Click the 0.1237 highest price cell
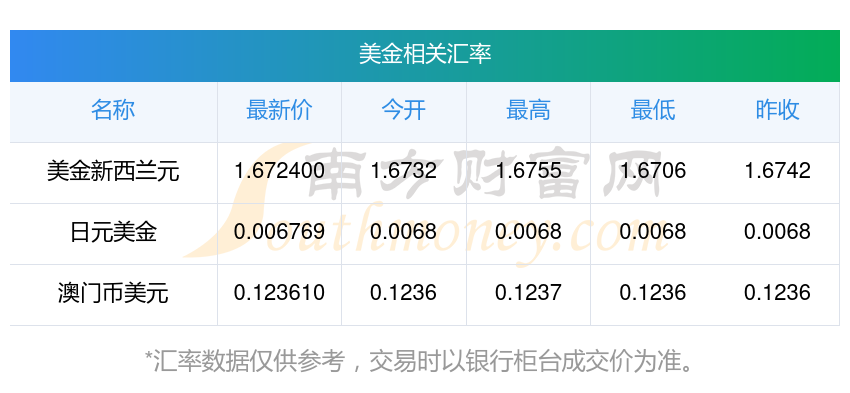850x393 pixels. coord(528,293)
